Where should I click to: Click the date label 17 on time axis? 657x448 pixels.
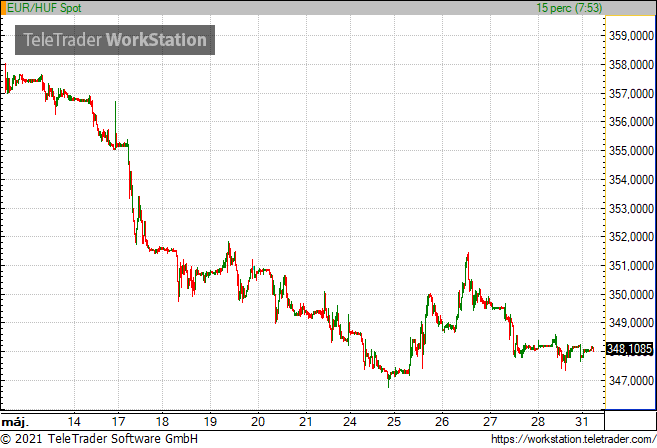point(118,422)
